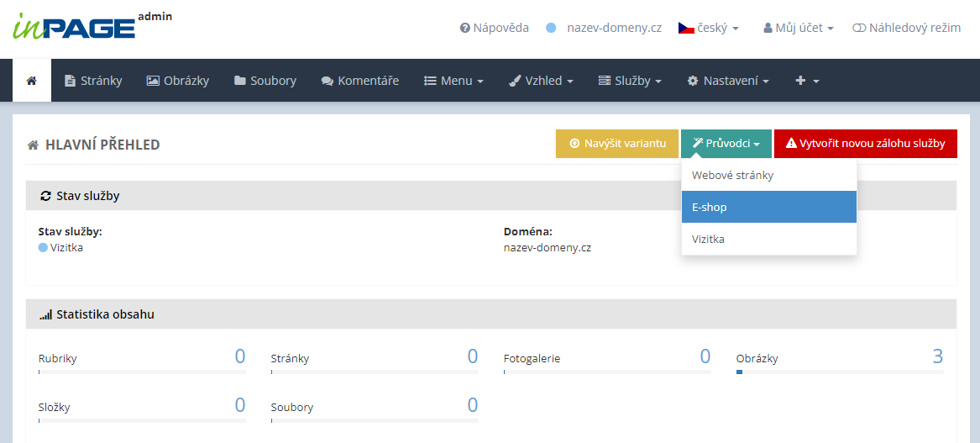Expand the český language dropdown

click(x=708, y=28)
